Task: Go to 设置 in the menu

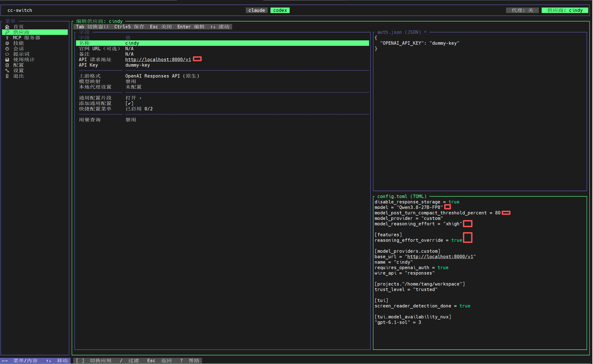Action: click(18, 70)
